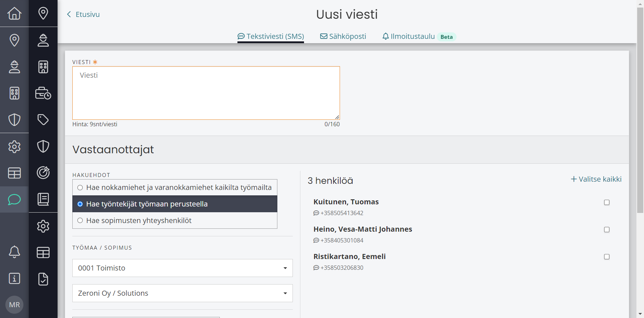Open the shield icon in the first sidebar column
644x318 pixels.
14,120
